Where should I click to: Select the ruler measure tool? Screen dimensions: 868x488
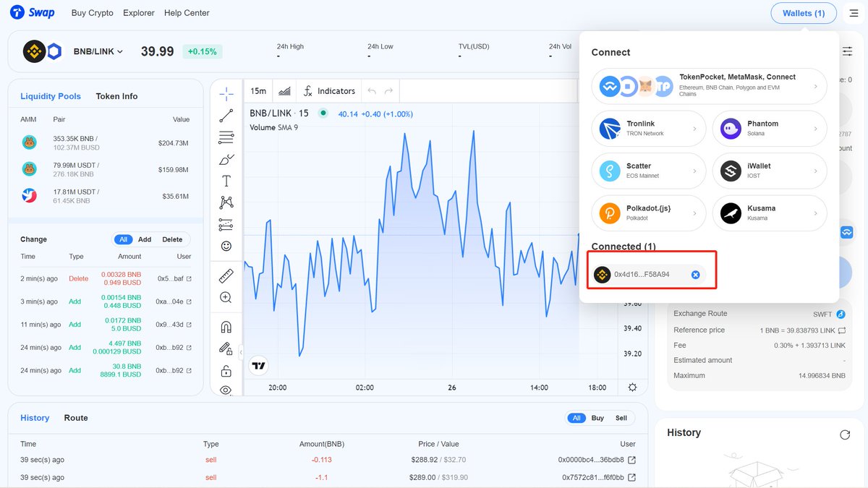(x=226, y=275)
